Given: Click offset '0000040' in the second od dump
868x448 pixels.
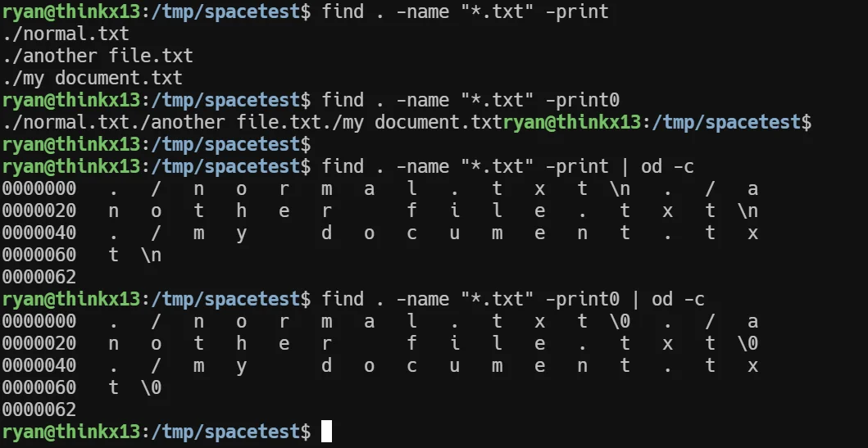Looking at the screenshot, I should tap(39, 366).
